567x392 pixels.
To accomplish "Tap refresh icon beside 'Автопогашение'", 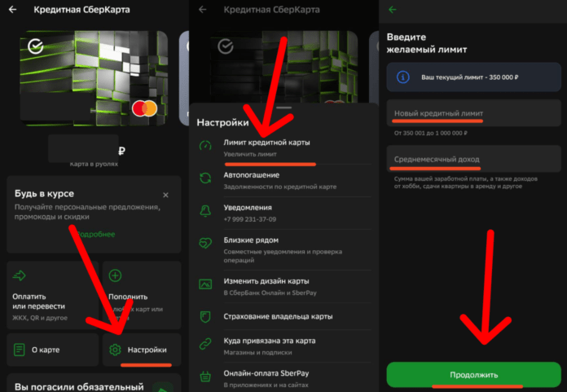I will pyautogui.click(x=205, y=178).
